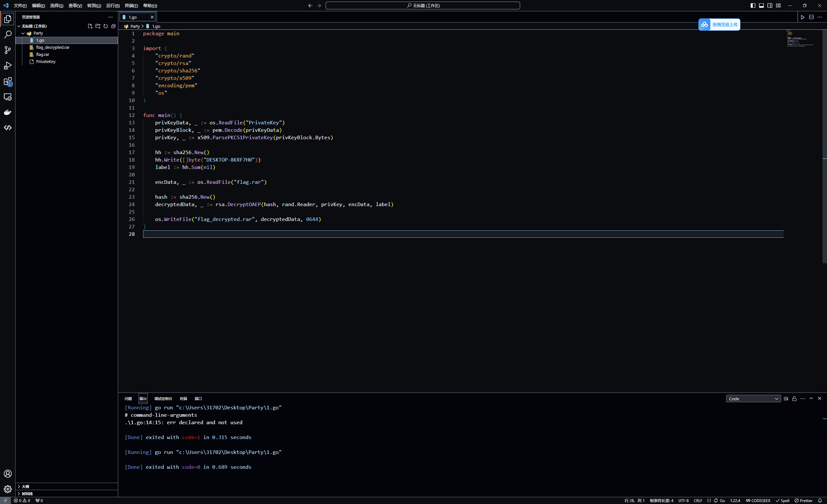Open the Source Control view

pyautogui.click(x=8, y=50)
